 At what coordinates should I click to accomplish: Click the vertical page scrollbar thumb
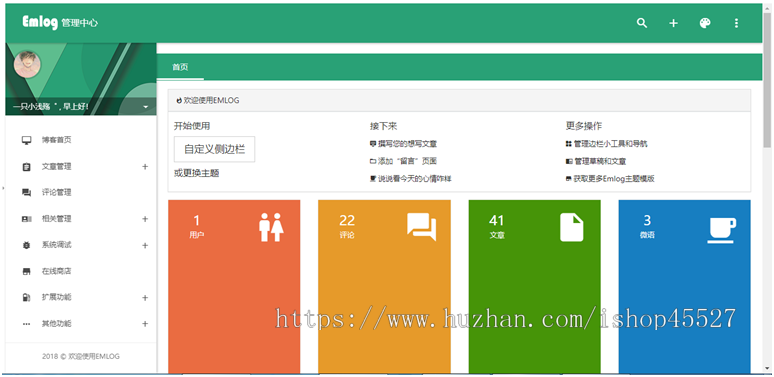pos(767,80)
